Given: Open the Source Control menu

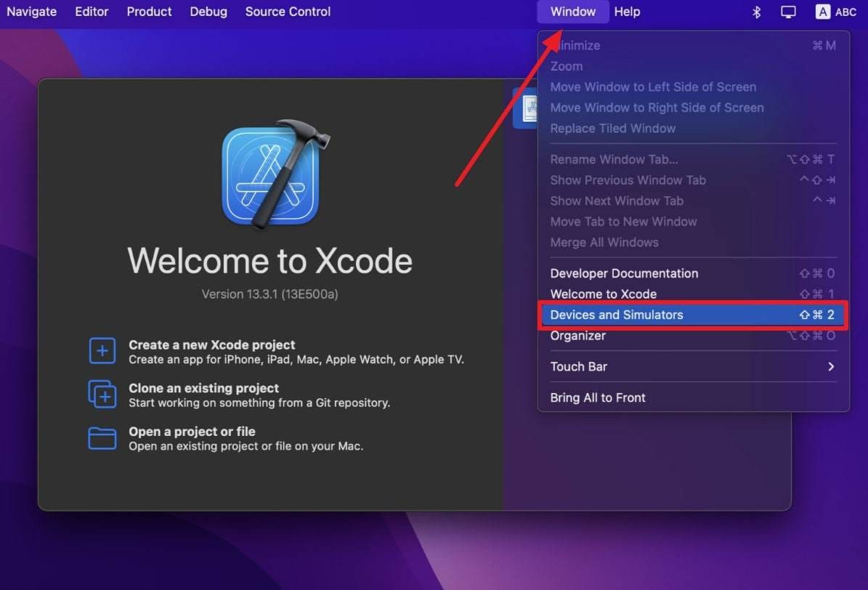Looking at the screenshot, I should pyautogui.click(x=288, y=12).
